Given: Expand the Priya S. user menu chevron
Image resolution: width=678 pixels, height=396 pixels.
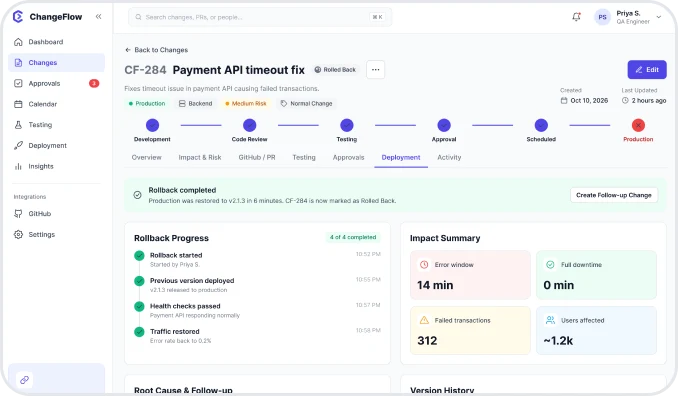Looking at the screenshot, I should point(659,17).
